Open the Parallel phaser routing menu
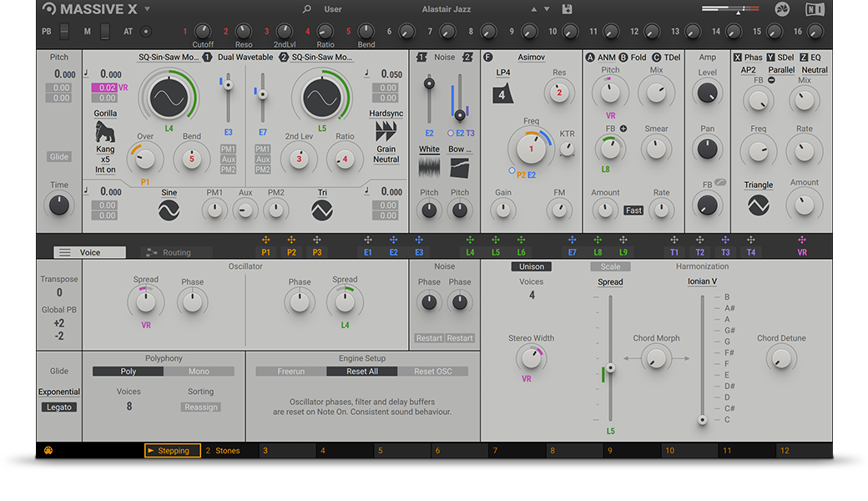 tap(781, 70)
